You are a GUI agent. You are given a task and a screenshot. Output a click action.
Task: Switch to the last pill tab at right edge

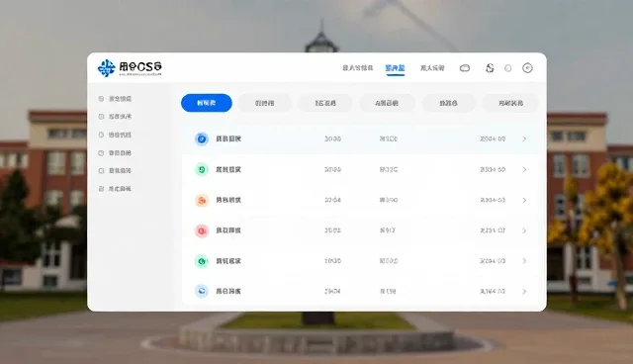(510, 103)
